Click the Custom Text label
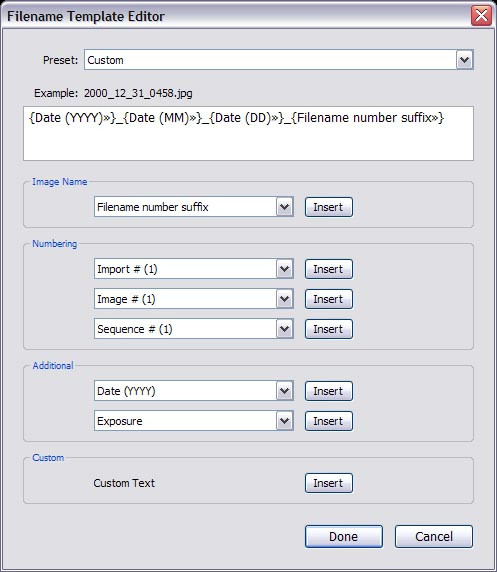The width and height of the screenshot is (497, 572). click(x=124, y=483)
